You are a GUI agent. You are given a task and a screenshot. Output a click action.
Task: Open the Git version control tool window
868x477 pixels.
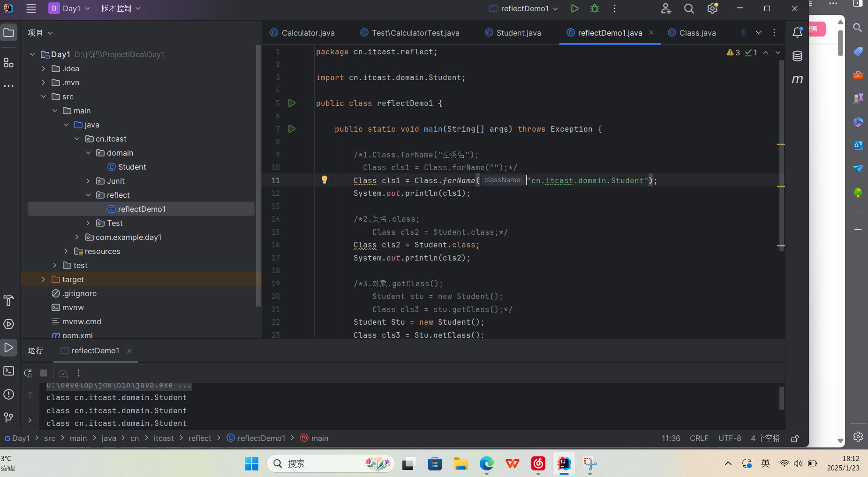pyautogui.click(x=9, y=417)
